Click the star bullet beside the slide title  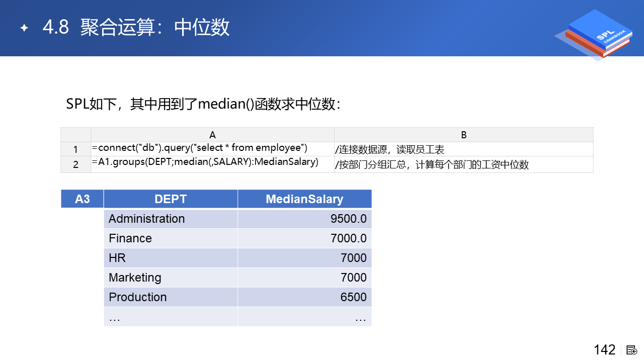click(x=24, y=28)
